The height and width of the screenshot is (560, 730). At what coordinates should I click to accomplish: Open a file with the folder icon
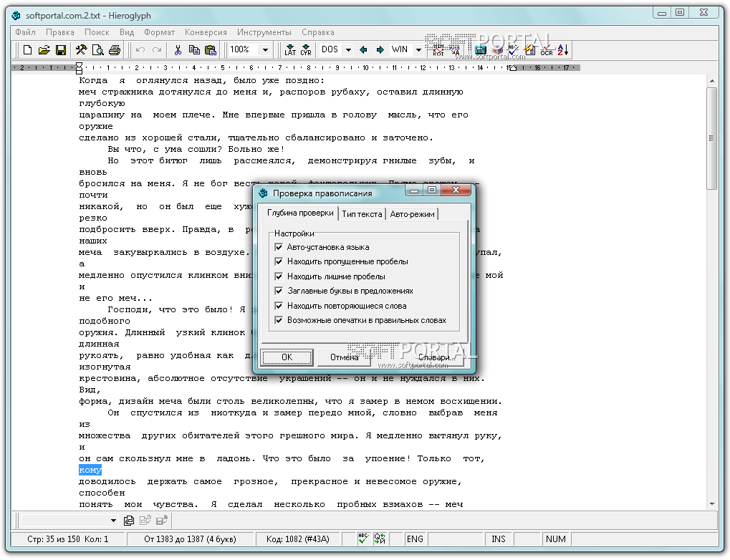coord(44,50)
